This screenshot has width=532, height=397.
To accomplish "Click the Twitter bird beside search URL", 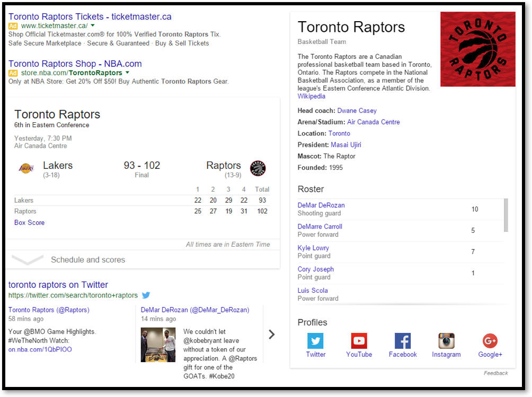I will tap(146, 295).
